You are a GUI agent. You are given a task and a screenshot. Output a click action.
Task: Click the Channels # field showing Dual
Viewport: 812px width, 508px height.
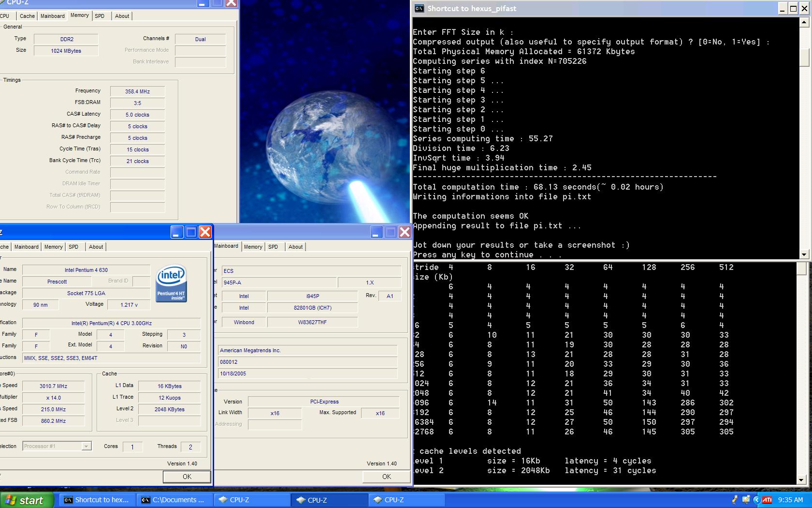[x=200, y=39]
